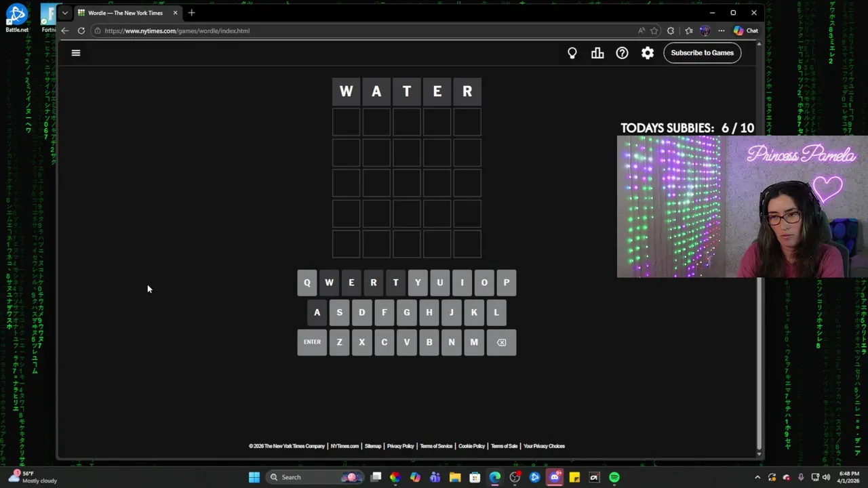This screenshot has height=488, width=868.
Task: Open Spotify from the taskbar
Action: pos(614,477)
